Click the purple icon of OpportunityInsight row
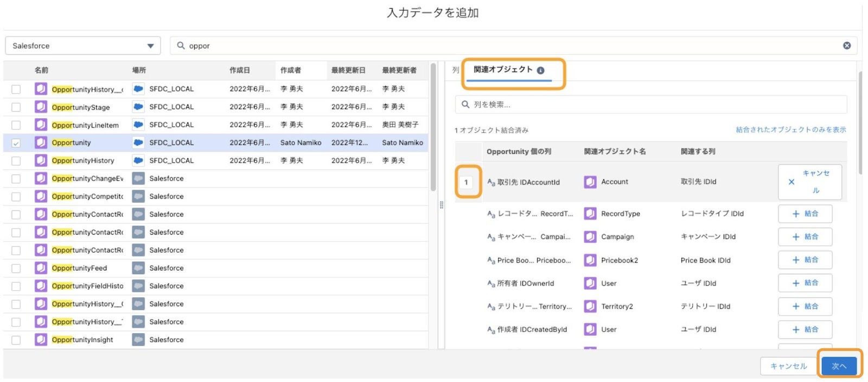The width and height of the screenshot is (868, 382). (x=41, y=339)
